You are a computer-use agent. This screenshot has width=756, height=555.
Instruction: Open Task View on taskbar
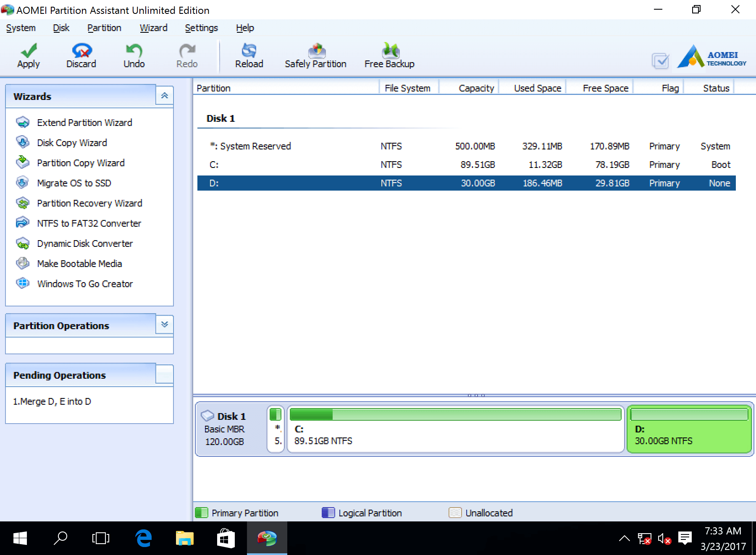click(x=101, y=538)
